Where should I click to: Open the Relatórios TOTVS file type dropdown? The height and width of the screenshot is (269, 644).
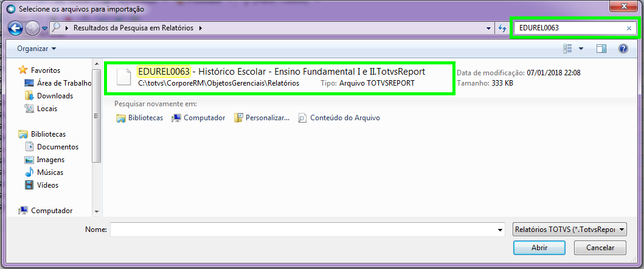point(570,230)
